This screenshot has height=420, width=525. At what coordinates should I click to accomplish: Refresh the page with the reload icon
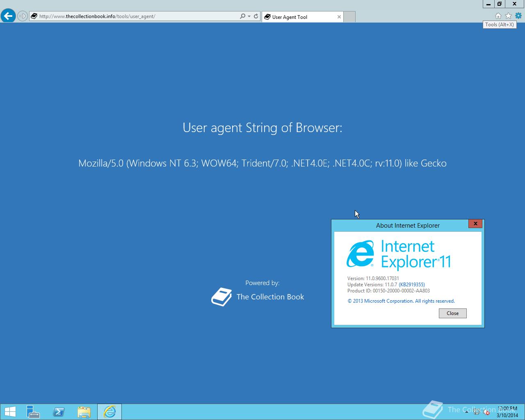tap(256, 16)
